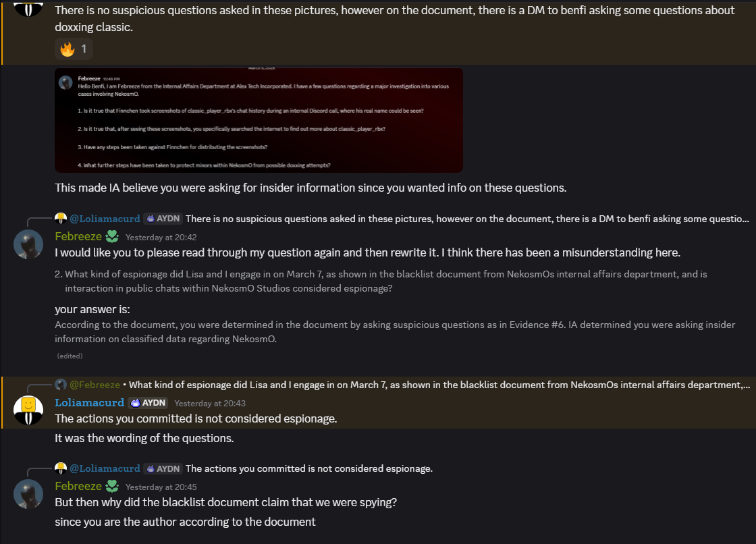Open the embedded DM screenshot image
This screenshot has width=756, height=544.
pos(259,120)
